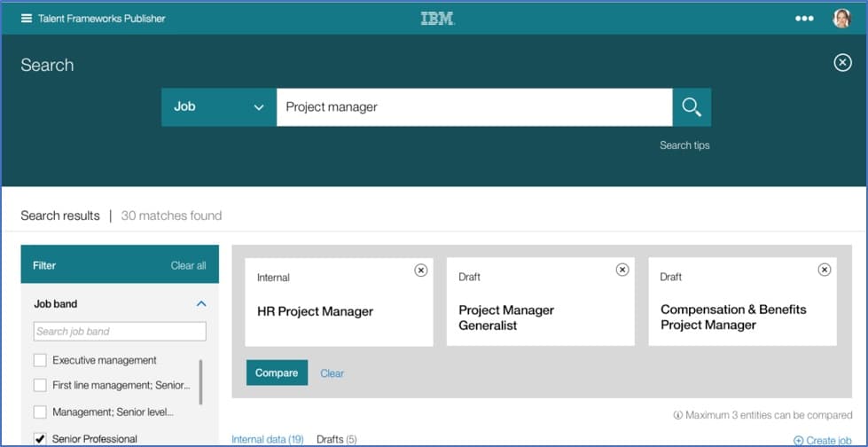Click the Search job band field
Image resolution: width=868 pixels, height=447 pixels.
pyautogui.click(x=120, y=332)
